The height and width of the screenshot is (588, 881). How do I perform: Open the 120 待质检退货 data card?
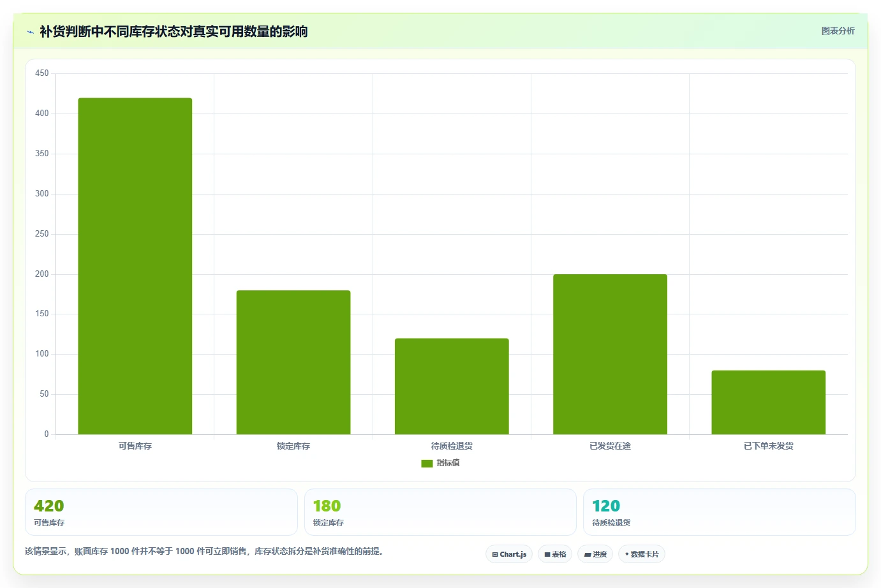pos(720,512)
